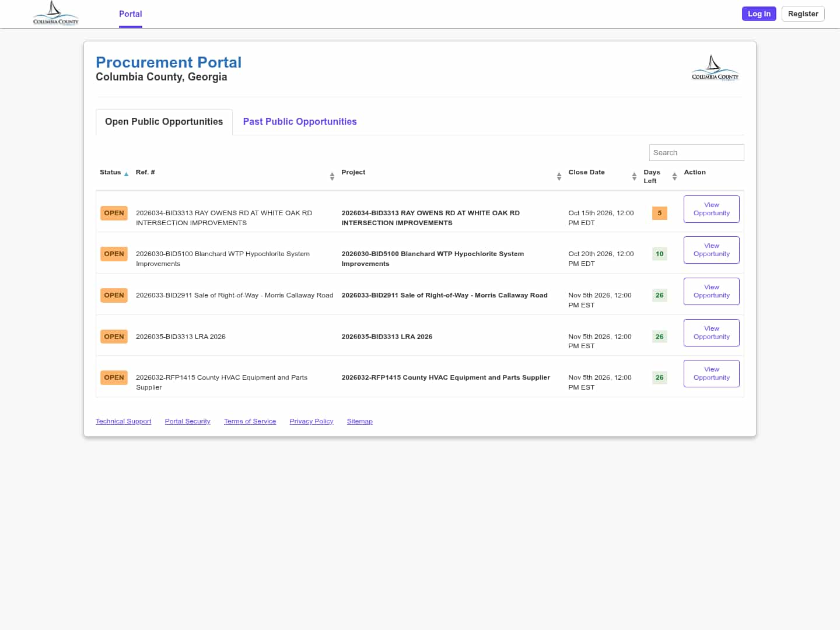Image resolution: width=840 pixels, height=630 pixels.
Task: Sort table by Days Left sort arrows
Action: 674,176
